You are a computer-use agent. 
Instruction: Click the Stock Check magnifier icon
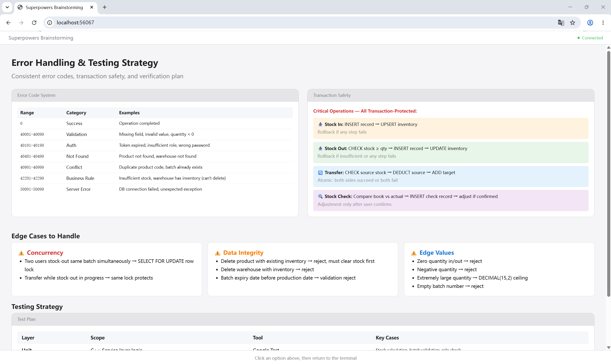coord(320,197)
